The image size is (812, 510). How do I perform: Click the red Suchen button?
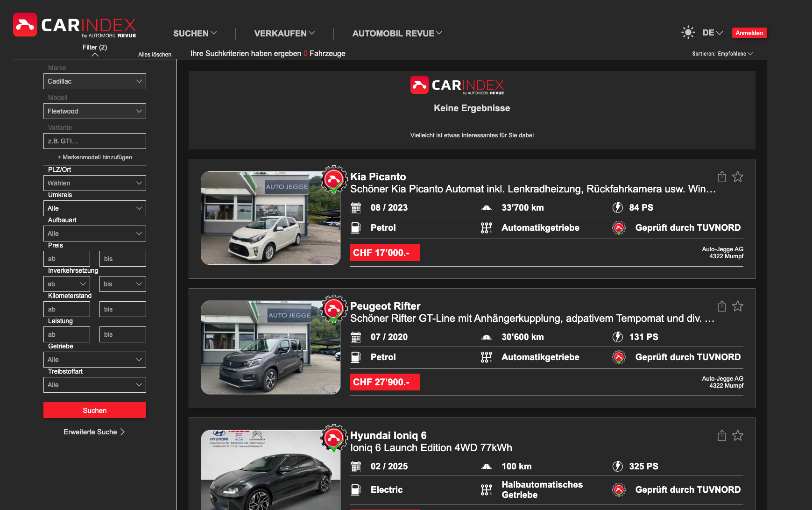coord(95,410)
